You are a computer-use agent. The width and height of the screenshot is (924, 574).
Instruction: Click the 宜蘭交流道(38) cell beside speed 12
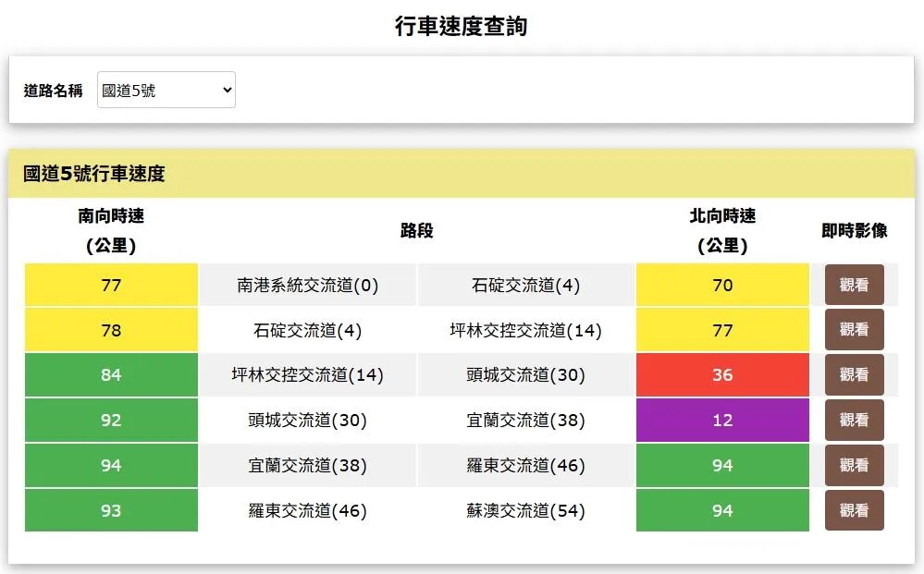click(x=525, y=420)
